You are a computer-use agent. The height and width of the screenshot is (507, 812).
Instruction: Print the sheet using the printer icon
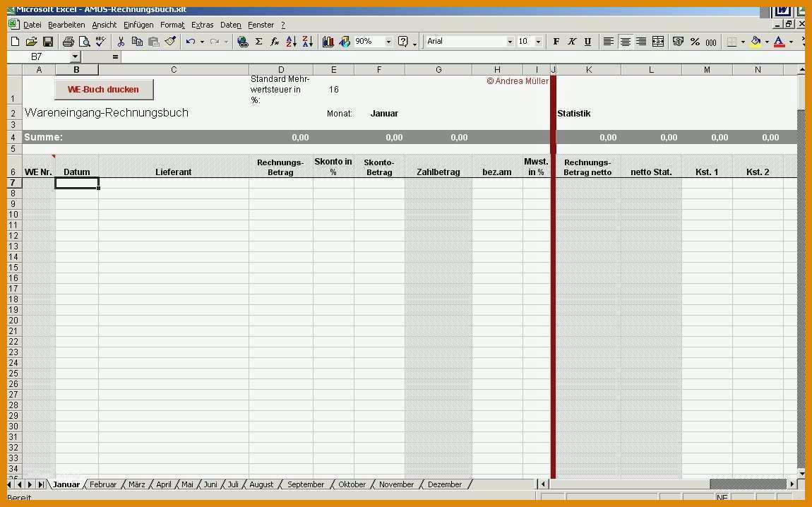(x=68, y=42)
